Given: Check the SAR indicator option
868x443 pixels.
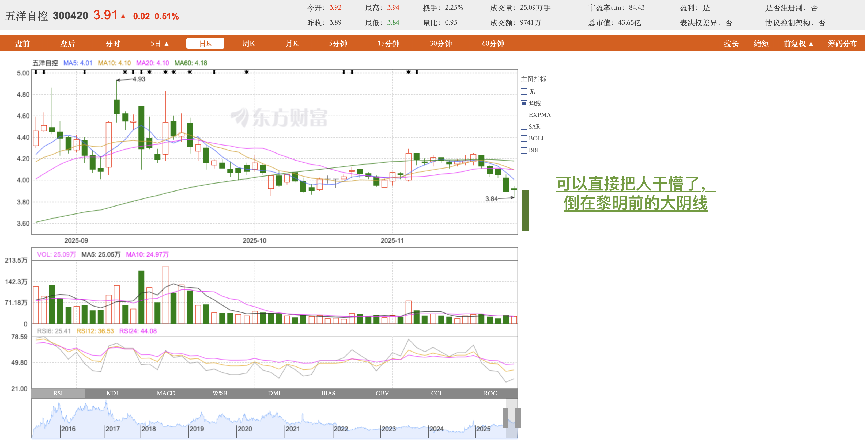Looking at the screenshot, I should tap(524, 127).
